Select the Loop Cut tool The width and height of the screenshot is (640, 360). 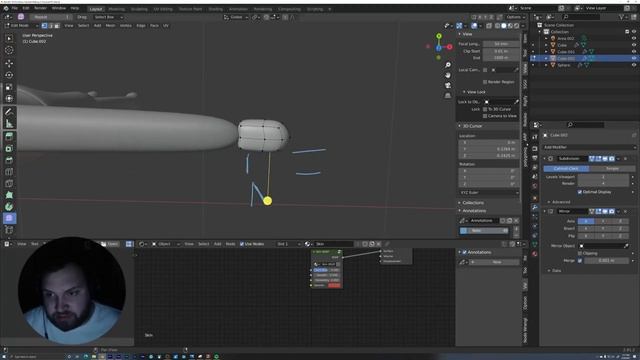(x=9, y=172)
